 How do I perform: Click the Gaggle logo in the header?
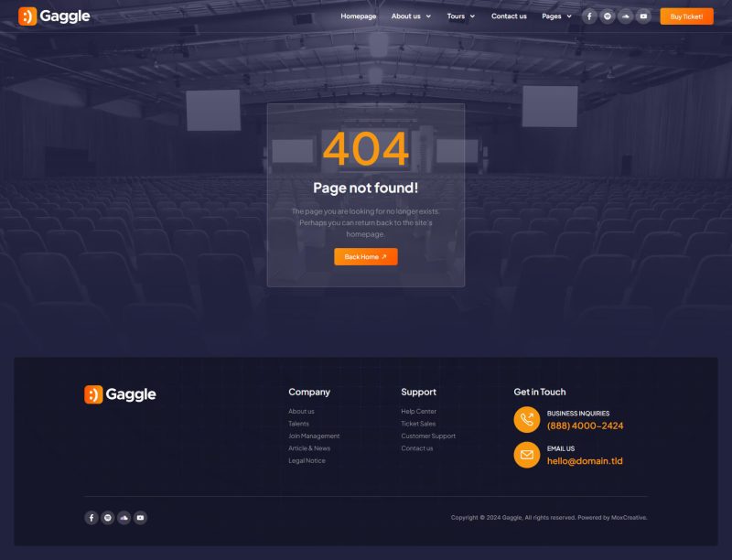click(54, 16)
